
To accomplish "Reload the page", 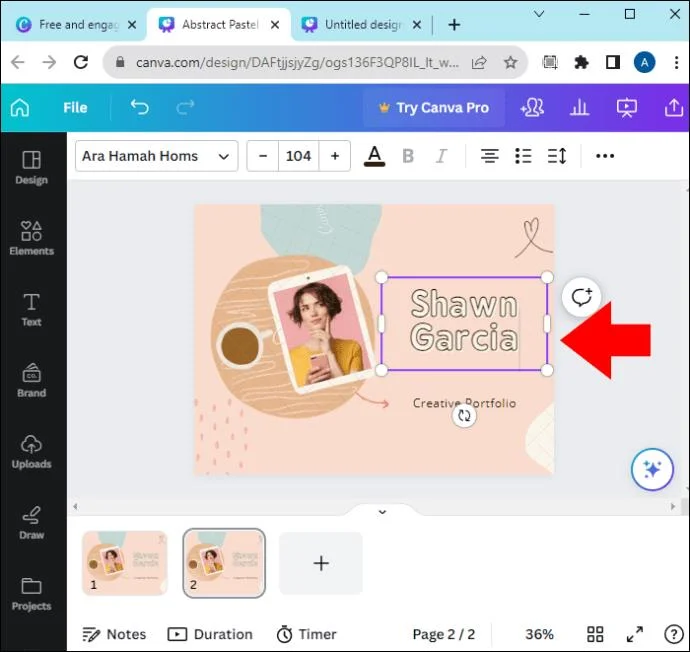I will (81, 62).
